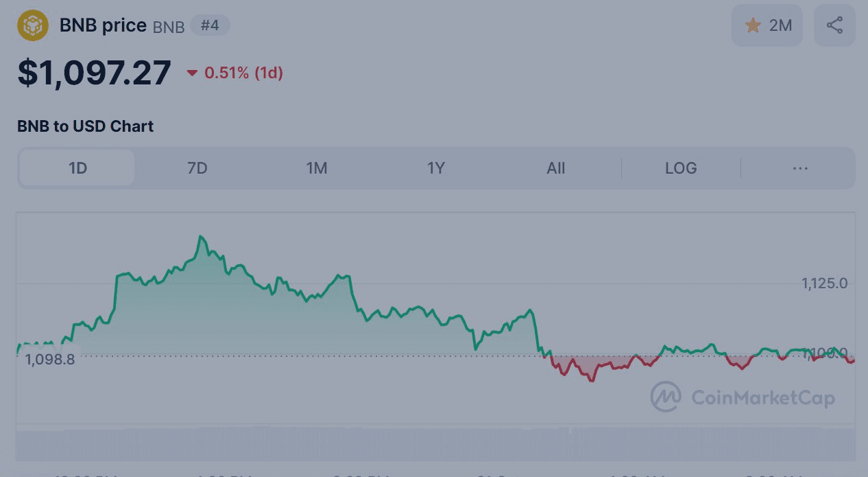The height and width of the screenshot is (477, 868).
Task: Switch to the 7D chart range
Action: pyautogui.click(x=197, y=168)
